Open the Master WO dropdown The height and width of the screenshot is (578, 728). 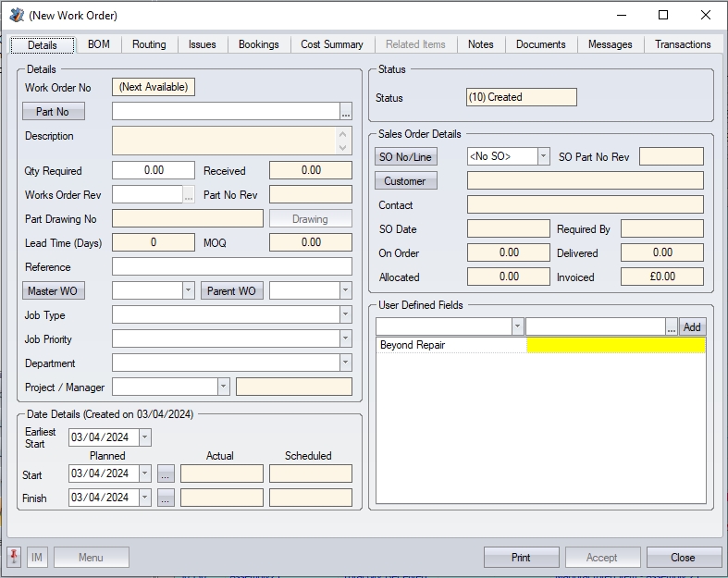tap(188, 291)
